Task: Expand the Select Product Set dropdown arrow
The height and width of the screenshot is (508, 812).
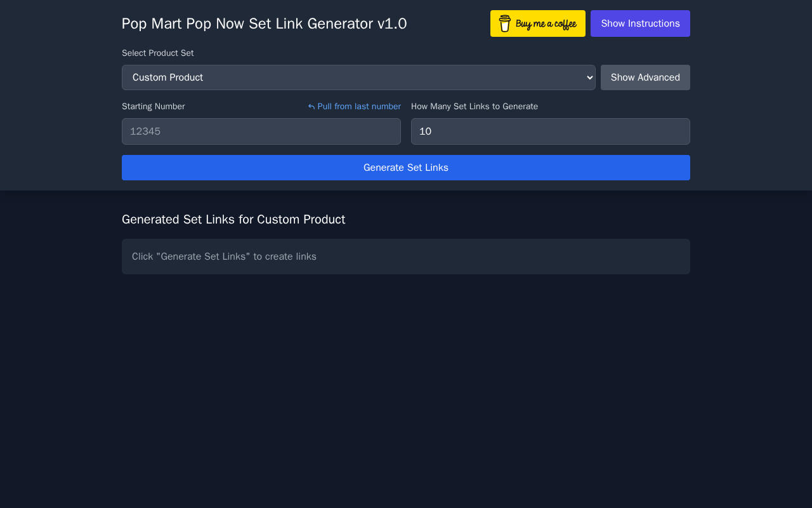Action: point(589,77)
